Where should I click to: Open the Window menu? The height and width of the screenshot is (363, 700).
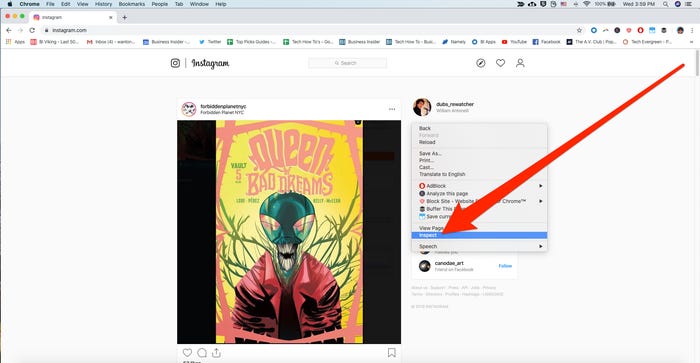199,4
